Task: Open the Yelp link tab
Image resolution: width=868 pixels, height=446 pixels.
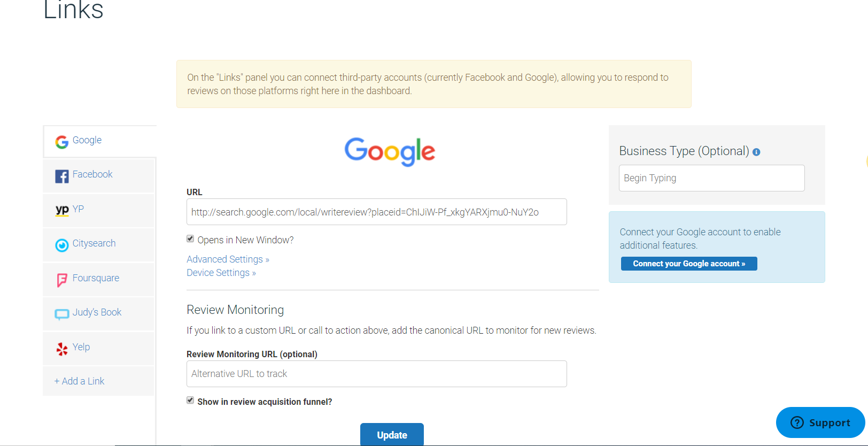Action: coord(99,348)
